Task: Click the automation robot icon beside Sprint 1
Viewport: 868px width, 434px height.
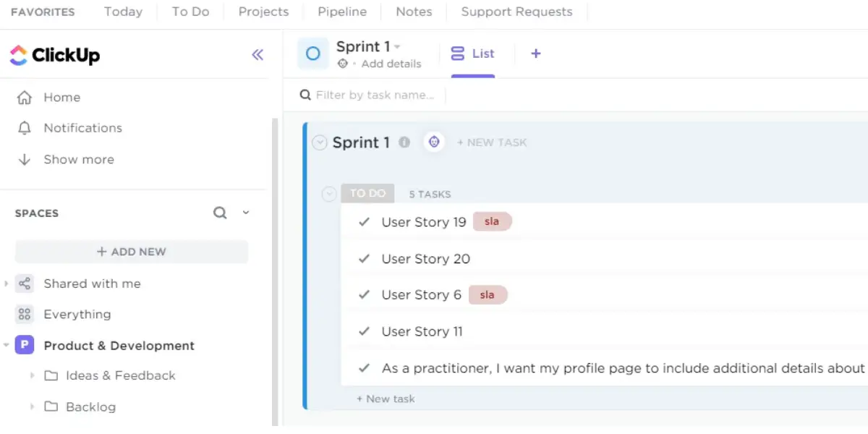Action: 434,142
